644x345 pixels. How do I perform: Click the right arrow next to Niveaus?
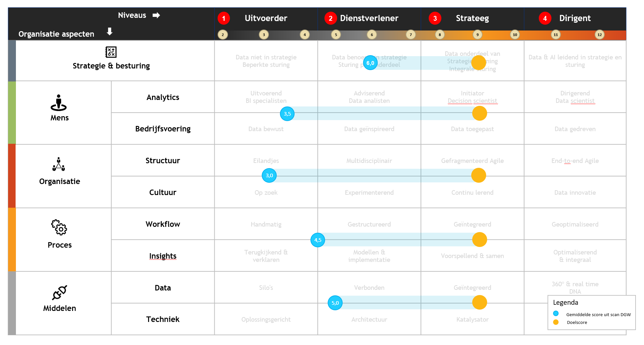click(156, 15)
